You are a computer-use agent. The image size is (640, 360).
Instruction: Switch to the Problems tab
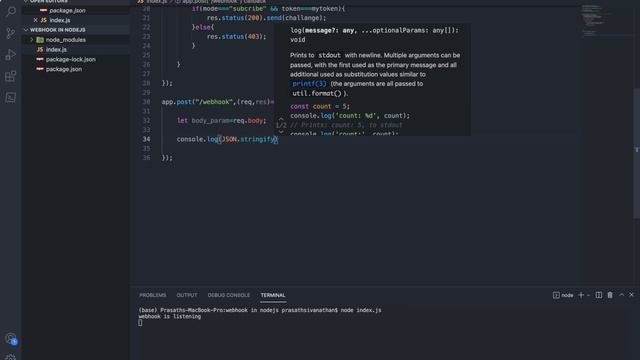(153, 295)
